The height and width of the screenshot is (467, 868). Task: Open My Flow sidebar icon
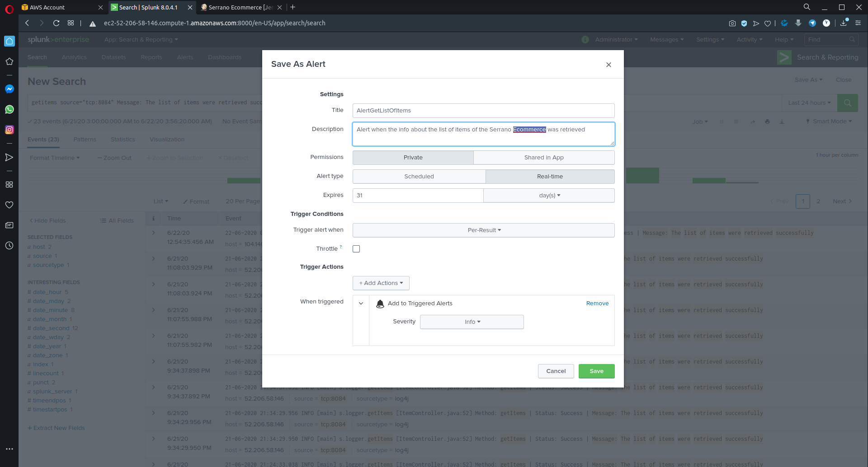pos(9,157)
